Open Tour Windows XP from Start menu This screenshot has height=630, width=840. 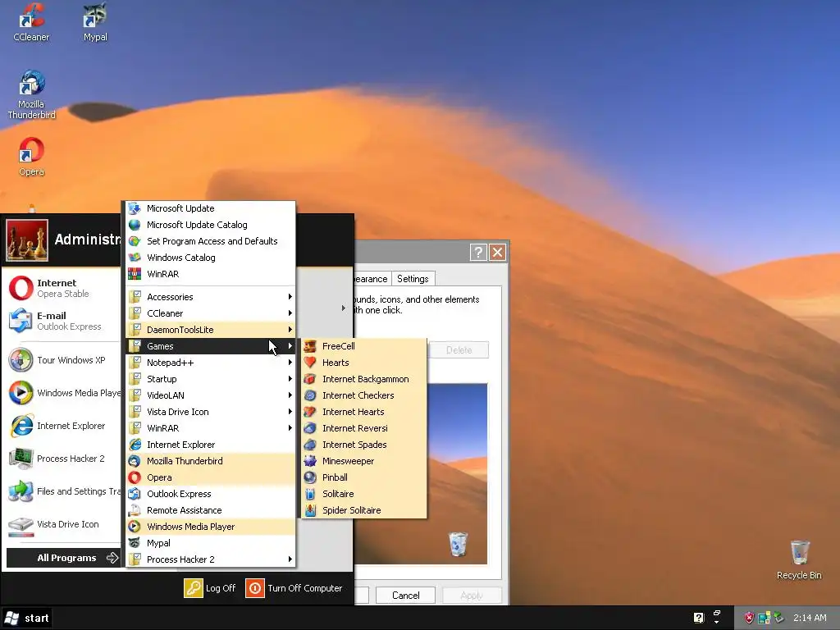click(x=63, y=360)
